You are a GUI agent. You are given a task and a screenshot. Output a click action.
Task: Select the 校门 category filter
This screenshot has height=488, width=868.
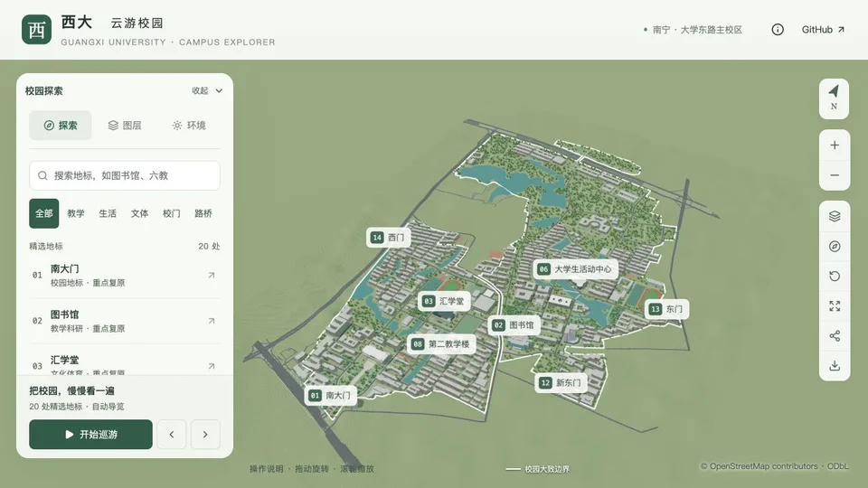pos(172,213)
